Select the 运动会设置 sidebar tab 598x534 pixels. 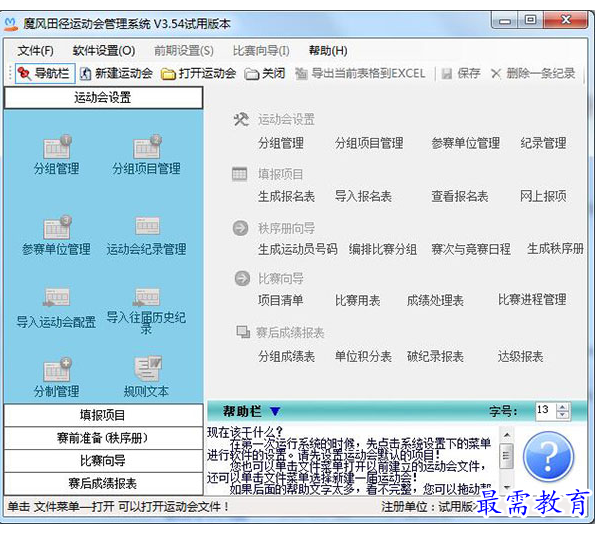[x=103, y=98]
